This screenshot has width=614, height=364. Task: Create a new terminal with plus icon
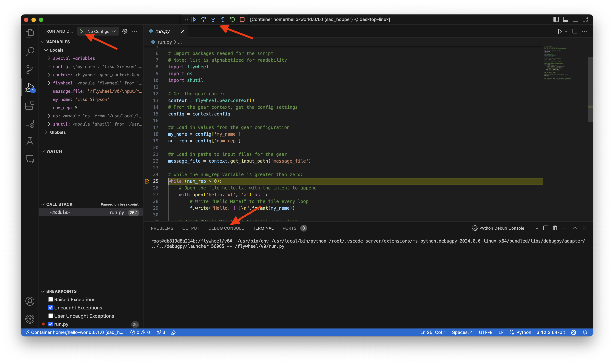[x=531, y=228]
